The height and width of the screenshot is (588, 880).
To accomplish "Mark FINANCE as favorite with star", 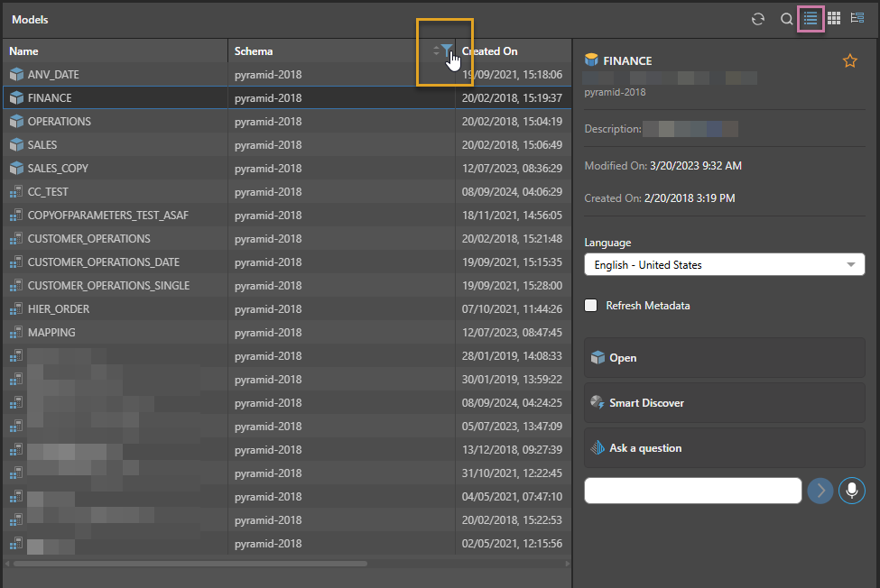I will (x=849, y=61).
